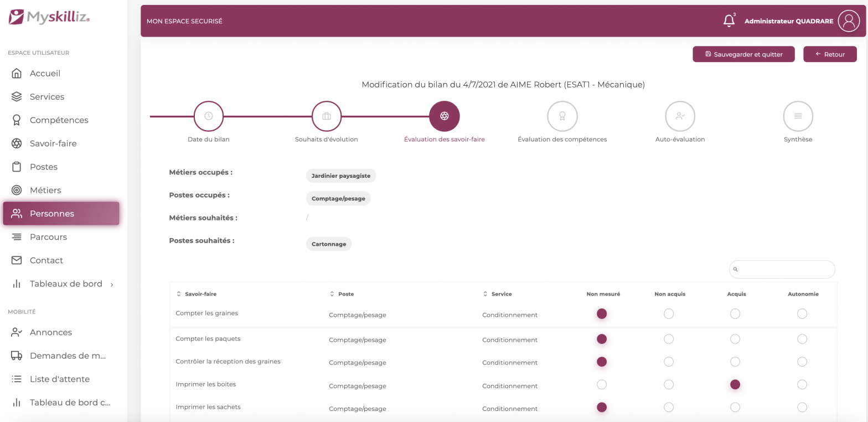Screen dimensions: 868x422
Task: Open the Auto-évaluation step icon
Action: tap(680, 116)
